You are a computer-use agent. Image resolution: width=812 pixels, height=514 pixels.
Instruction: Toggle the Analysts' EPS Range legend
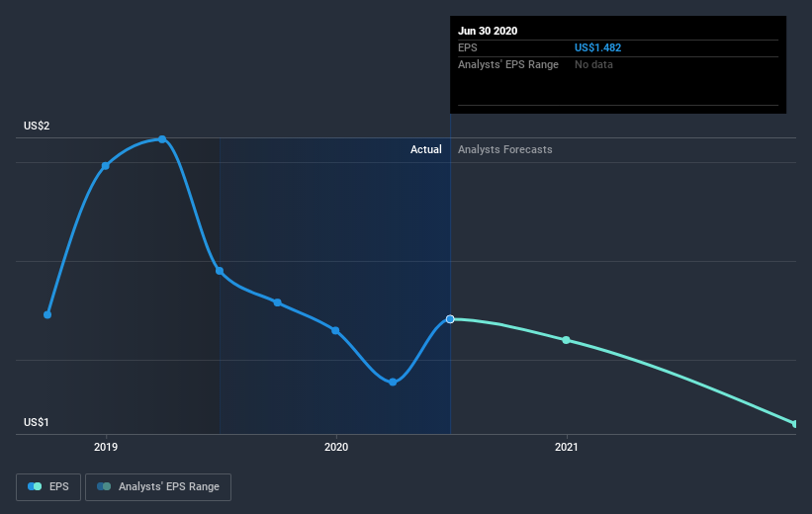(158, 487)
